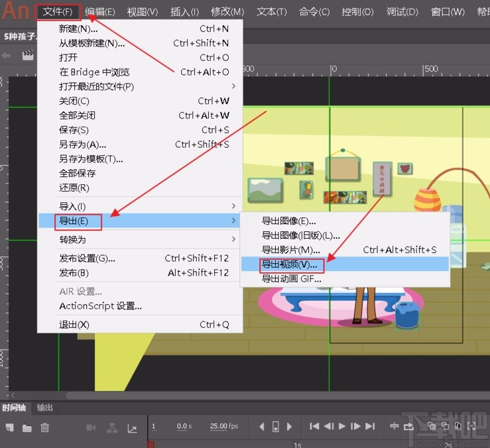Click the New Folder icon in timeline
The height and width of the screenshot is (448, 490).
(27, 427)
